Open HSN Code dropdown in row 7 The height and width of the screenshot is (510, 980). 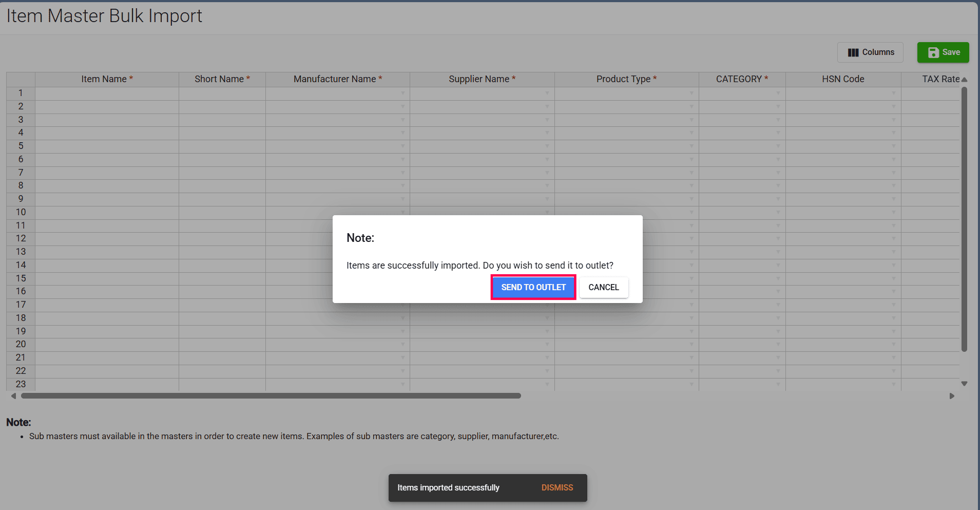coord(894,173)
